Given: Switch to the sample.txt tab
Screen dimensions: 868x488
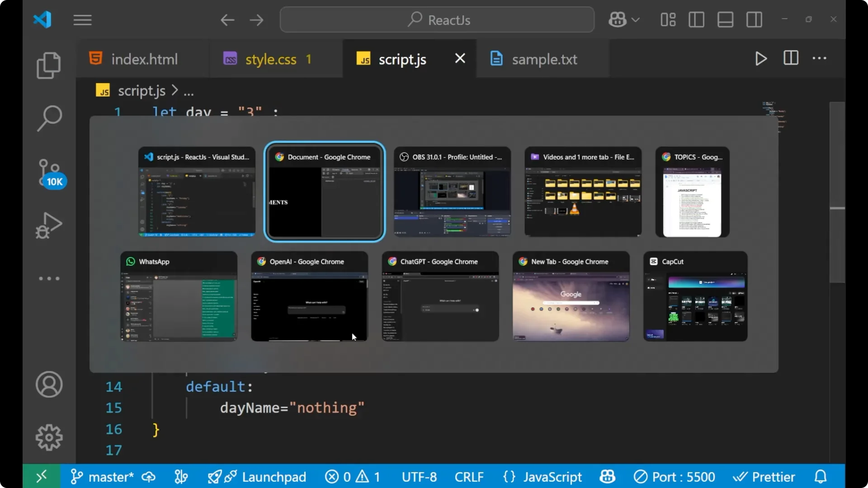Looking at the screenshot, I should click(544, 59).
